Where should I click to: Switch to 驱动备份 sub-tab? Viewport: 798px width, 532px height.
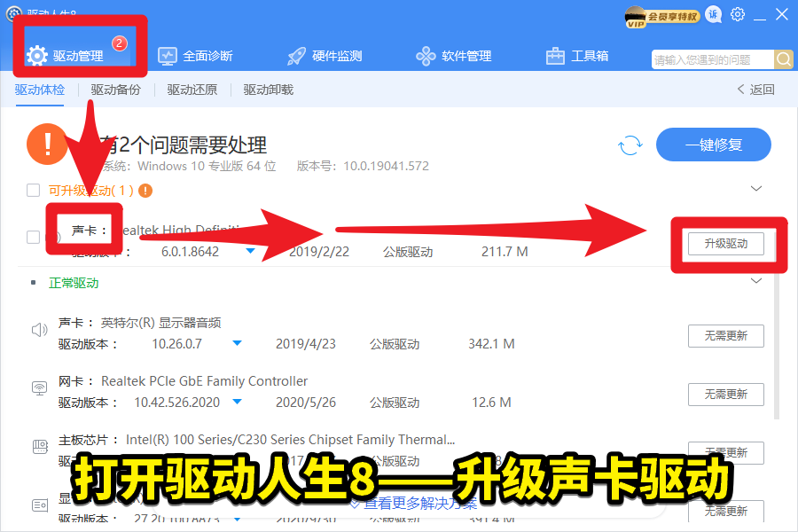(x=115, y=90)
